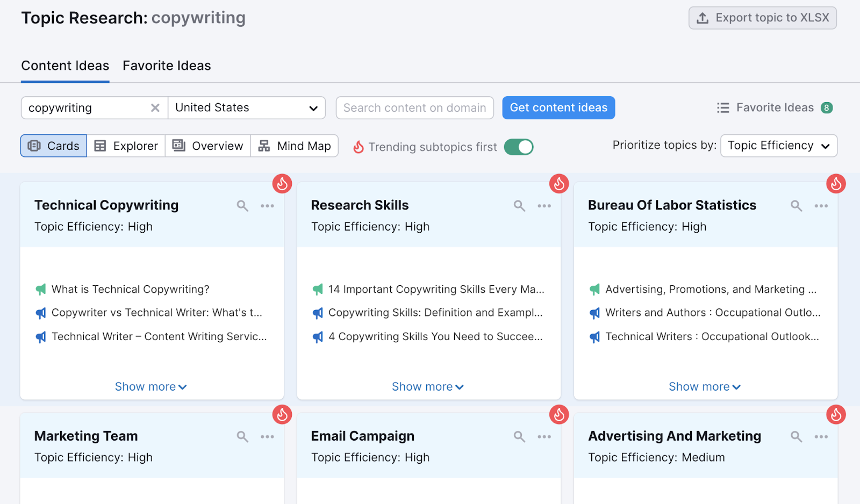Switch to the Favorite Ideas tab
Viewport: 860px width, 504px height.
[x=167, y=66]
